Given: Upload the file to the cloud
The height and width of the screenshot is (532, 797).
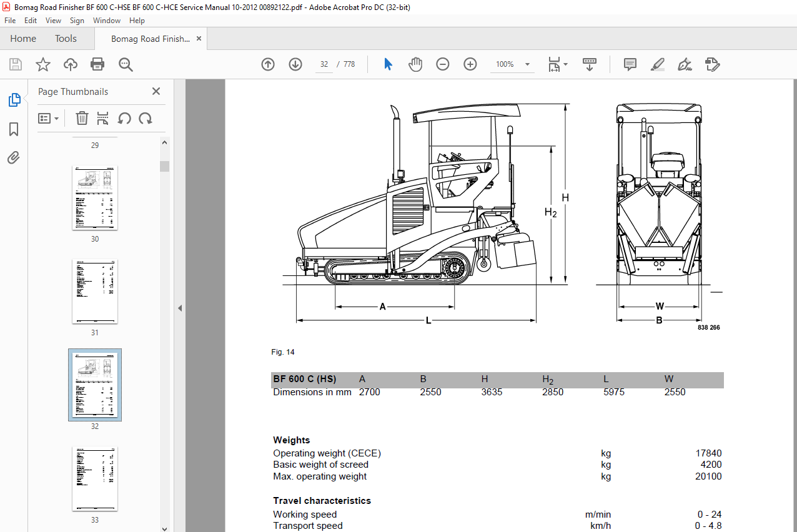Looking at the screenshot, I should pos(71,64).
